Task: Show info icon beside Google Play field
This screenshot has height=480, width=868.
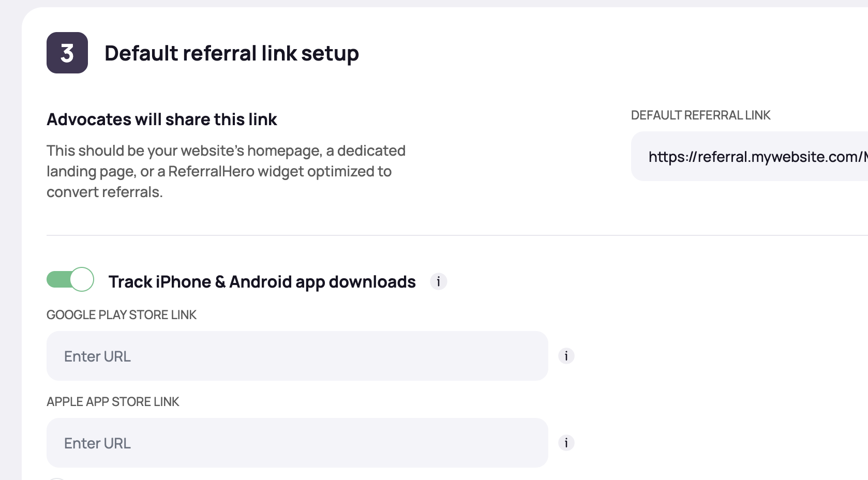Action: point(566,356)
